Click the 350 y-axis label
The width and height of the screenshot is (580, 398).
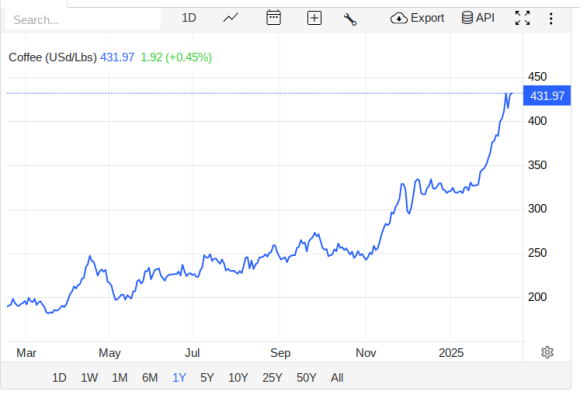click(537, 165)
